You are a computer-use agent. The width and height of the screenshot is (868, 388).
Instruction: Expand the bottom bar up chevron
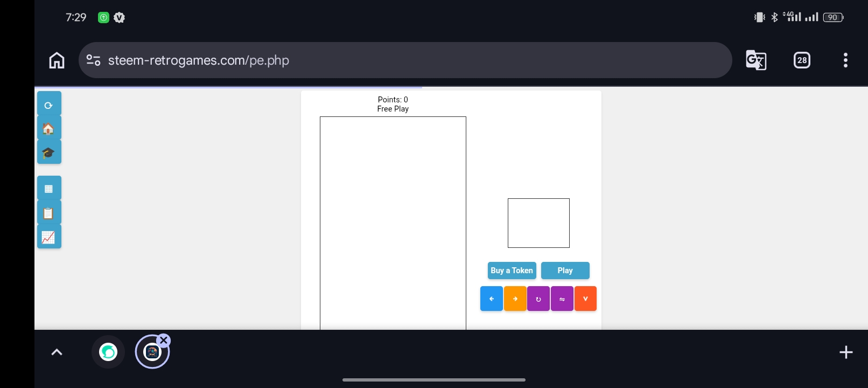(x=57, y=352)
